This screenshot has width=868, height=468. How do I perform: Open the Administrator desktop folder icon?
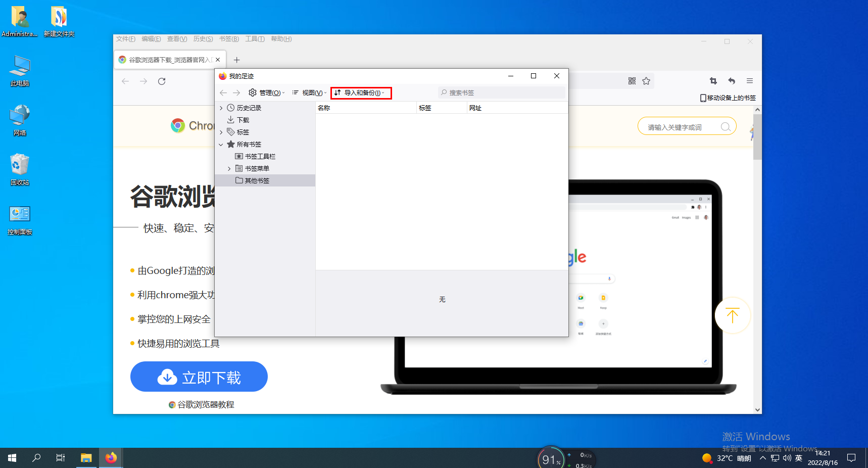click(x=20, y=21)
